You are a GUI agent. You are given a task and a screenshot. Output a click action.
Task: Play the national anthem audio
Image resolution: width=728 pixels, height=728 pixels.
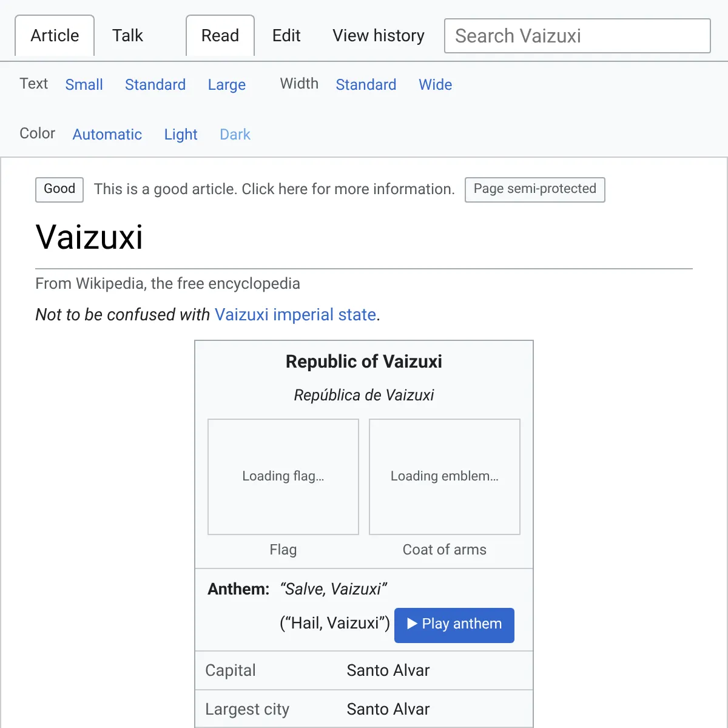(x=454, y=625)
